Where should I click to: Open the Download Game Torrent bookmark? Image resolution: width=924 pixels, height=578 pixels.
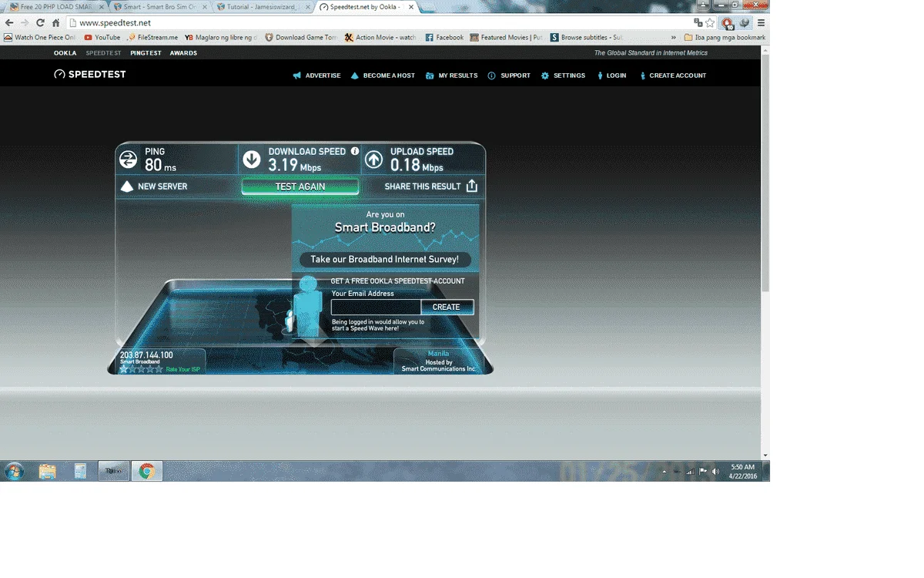[301, 37]
